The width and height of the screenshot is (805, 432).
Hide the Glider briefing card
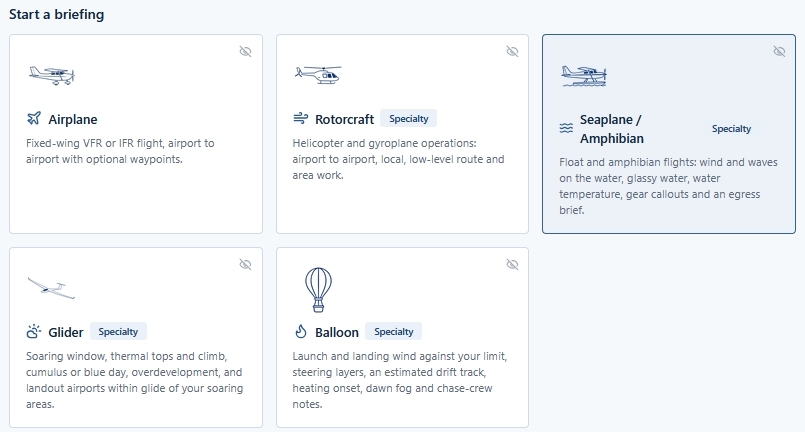pos(245,265)
